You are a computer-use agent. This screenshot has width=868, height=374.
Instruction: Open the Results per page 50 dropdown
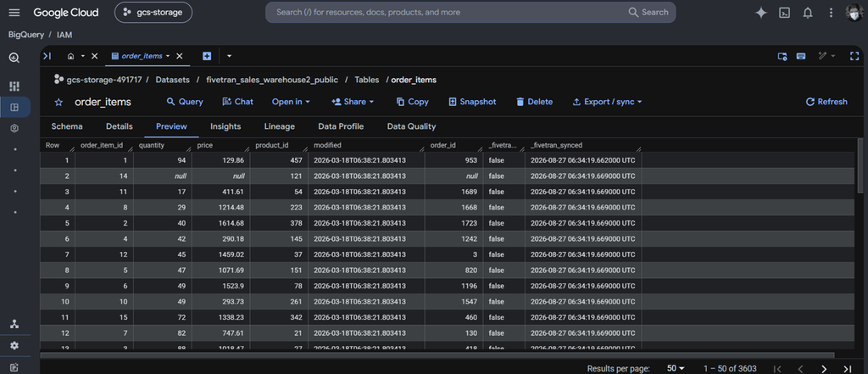(x=676, y=368)
